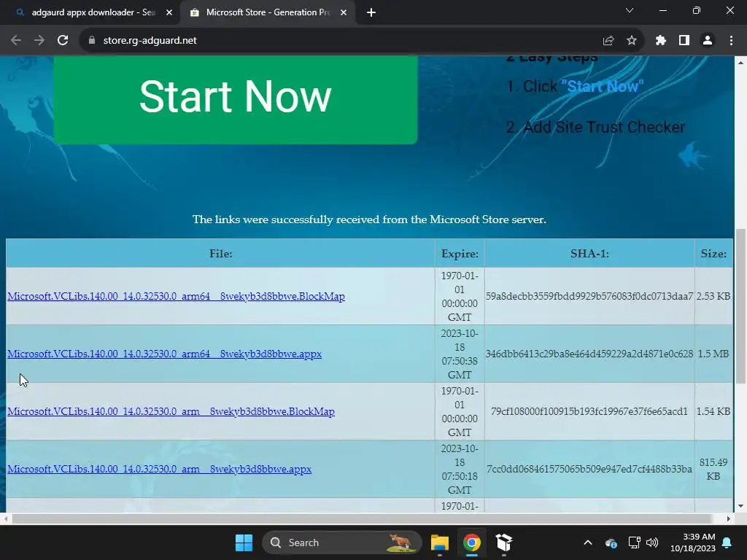Open the notifications bell icon
The width and height of the screenshot is (747, 560).
click(727, 542)
